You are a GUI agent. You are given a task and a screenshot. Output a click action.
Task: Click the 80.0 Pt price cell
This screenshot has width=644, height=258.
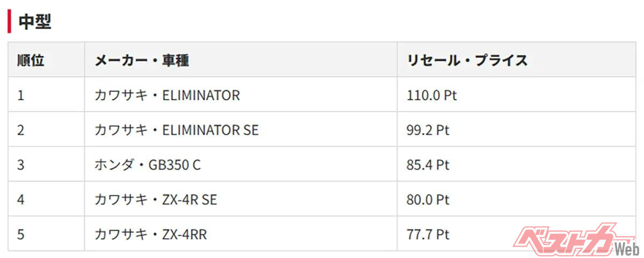point(428,200)
